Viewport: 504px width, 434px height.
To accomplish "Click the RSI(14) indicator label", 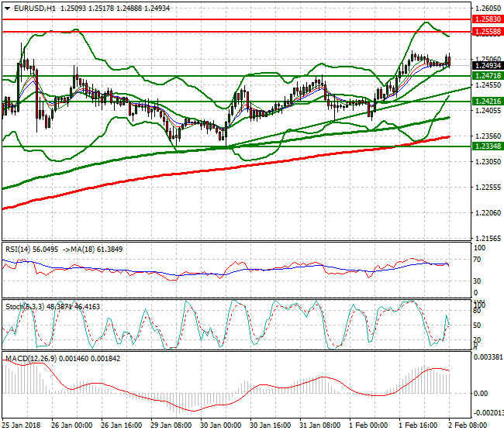I will click(22, 250).
